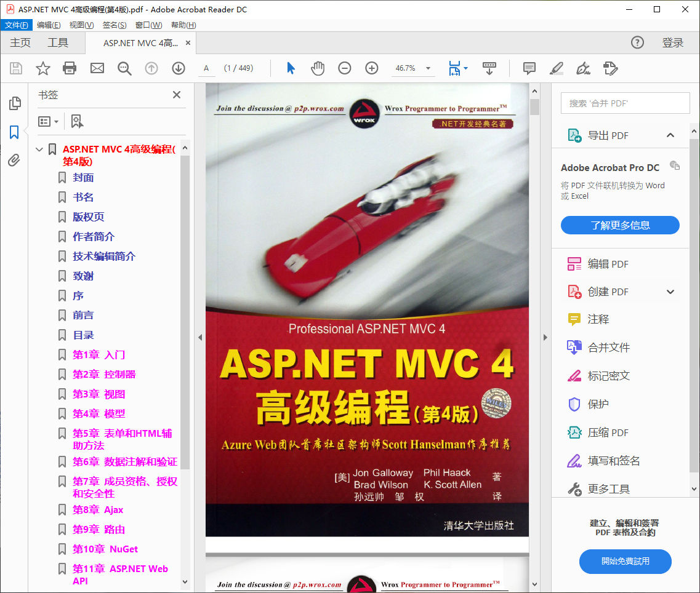The image size is (700, 593).
Task: Open the bookmark options list dropdown
Action: click(48, 121)
